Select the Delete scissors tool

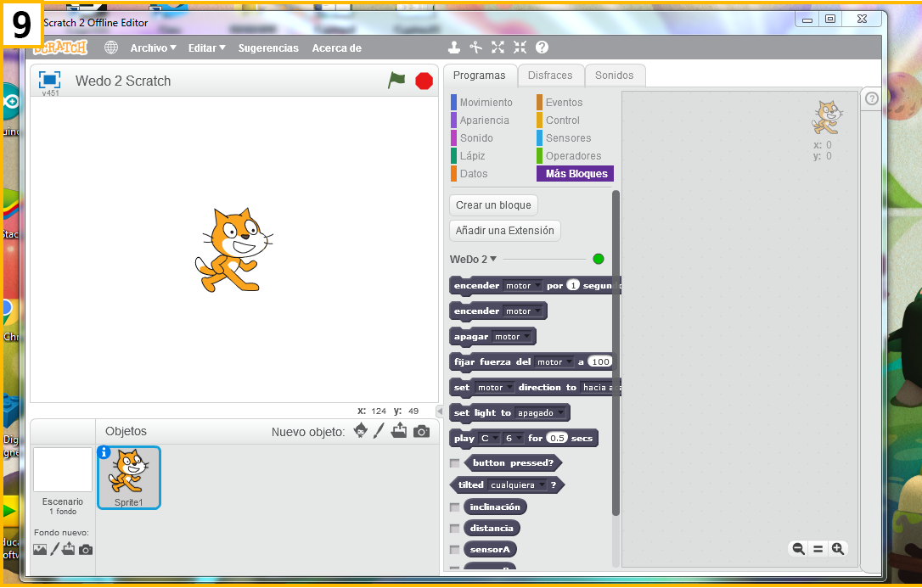pyautogui.click(x=475, y=47)
